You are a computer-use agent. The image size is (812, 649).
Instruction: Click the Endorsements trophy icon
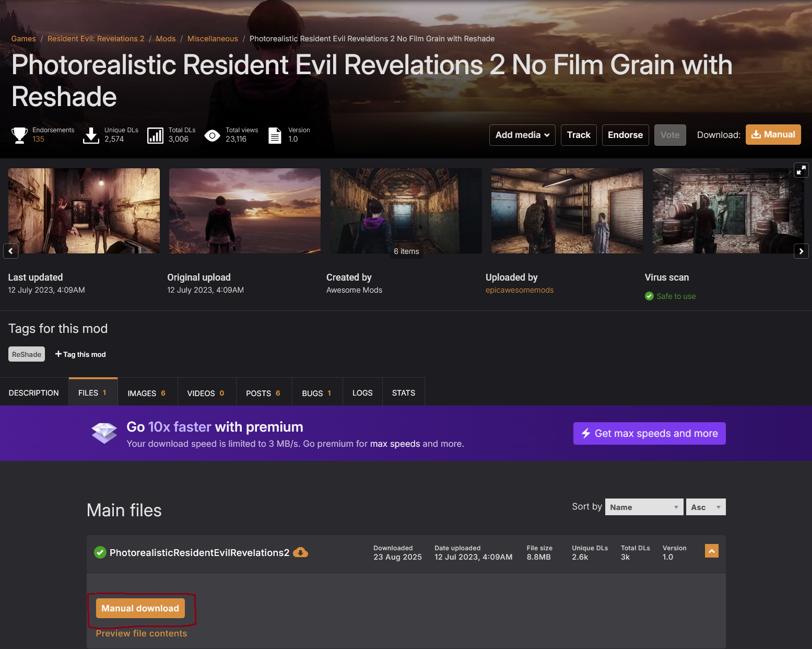tap(20, 135)
